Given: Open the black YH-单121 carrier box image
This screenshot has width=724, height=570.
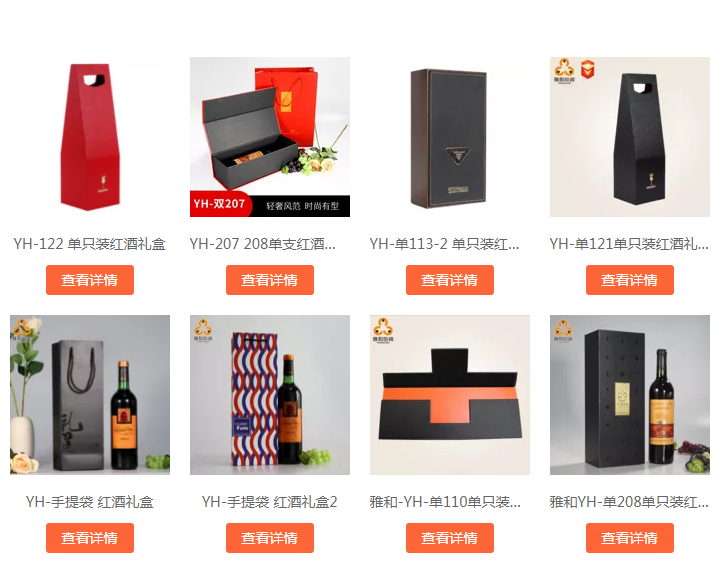Looking at the screenshot, I should [630, 137].
